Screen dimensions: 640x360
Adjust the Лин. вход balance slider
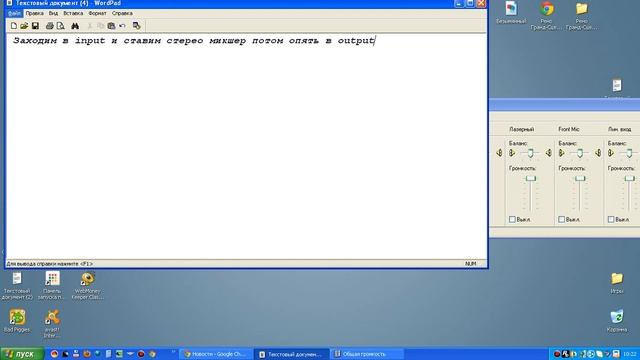coord(629,153)
